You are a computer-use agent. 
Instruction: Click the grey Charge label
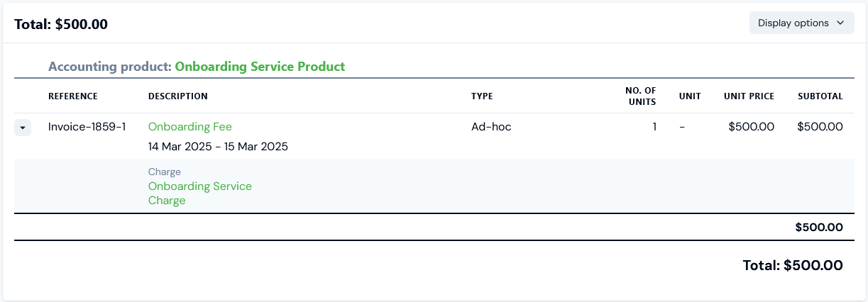coord(165,172)
